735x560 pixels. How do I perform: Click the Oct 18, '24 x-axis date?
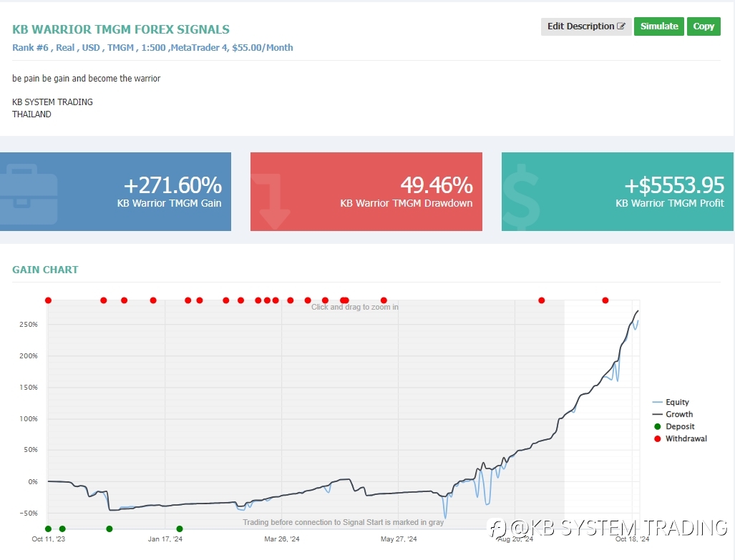coord(633,539)
